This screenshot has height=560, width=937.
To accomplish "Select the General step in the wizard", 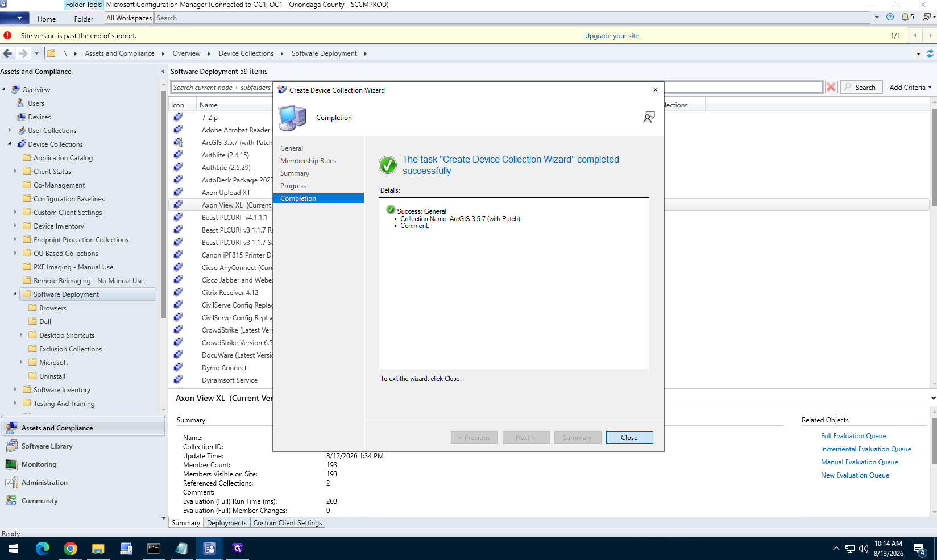I will point(292,148).
